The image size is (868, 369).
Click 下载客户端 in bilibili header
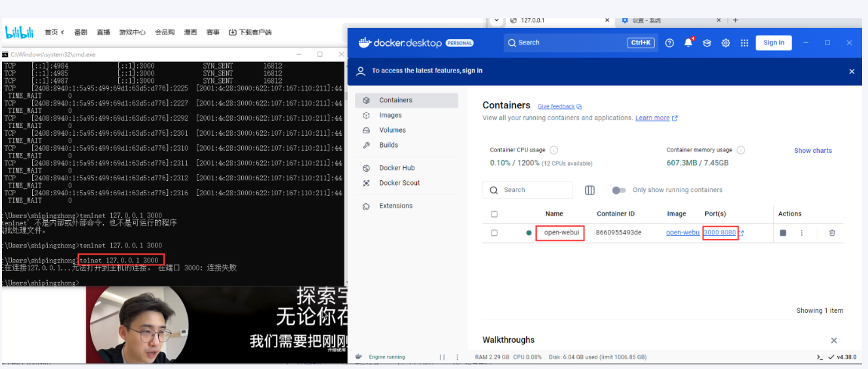[x=250, y=32]
